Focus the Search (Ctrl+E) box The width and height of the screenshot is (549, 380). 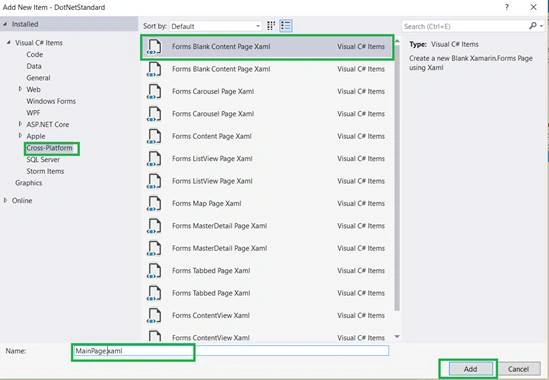click(465, 26)
